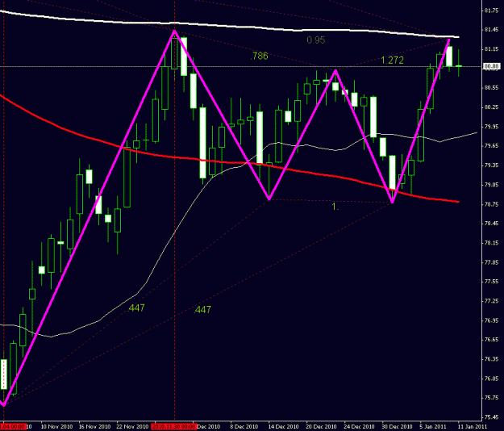
Task: Click the 80.88 current price tag
Action: click(491, 66)
